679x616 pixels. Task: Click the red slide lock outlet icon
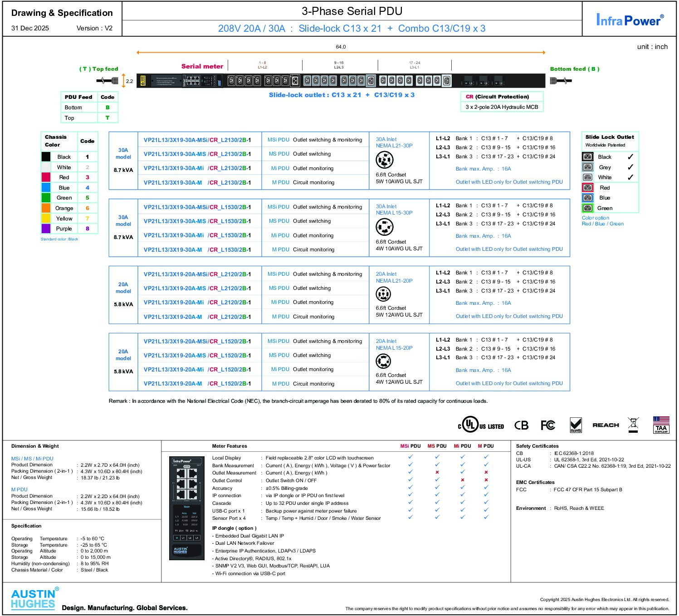(588, 187)
